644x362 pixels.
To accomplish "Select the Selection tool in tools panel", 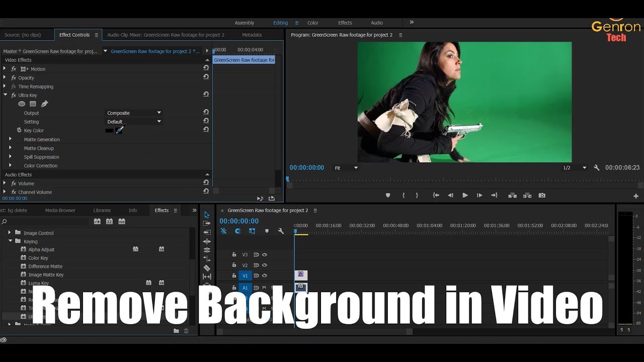I will (x=207, y=215).
